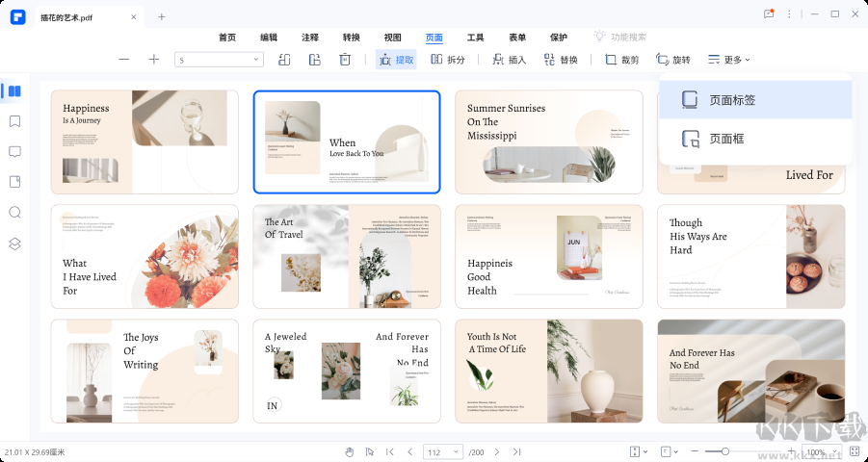Viewport: 868px width, 462px height.
Task: Click the zoom in thumbnails plus icon
Action: [154, 60]
